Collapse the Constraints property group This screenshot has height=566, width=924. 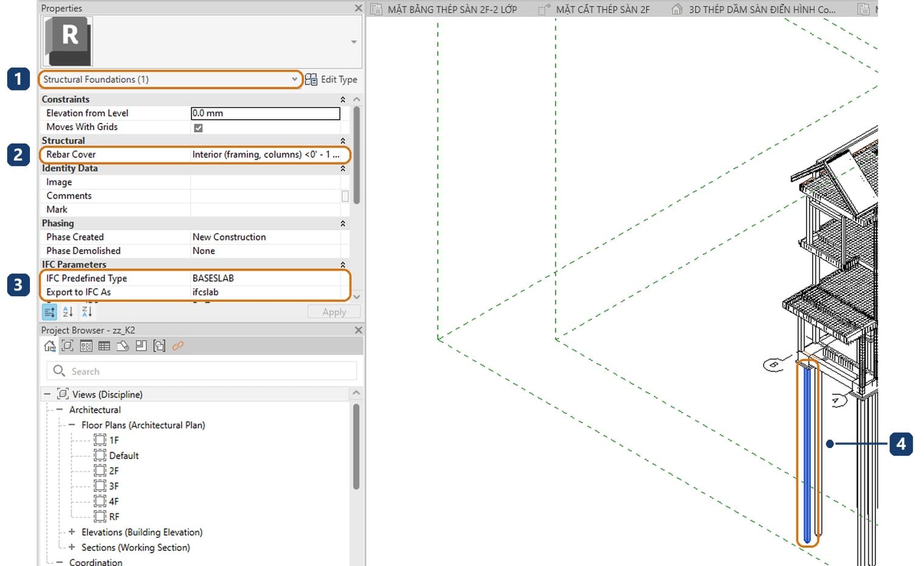(x=343, y=99)
